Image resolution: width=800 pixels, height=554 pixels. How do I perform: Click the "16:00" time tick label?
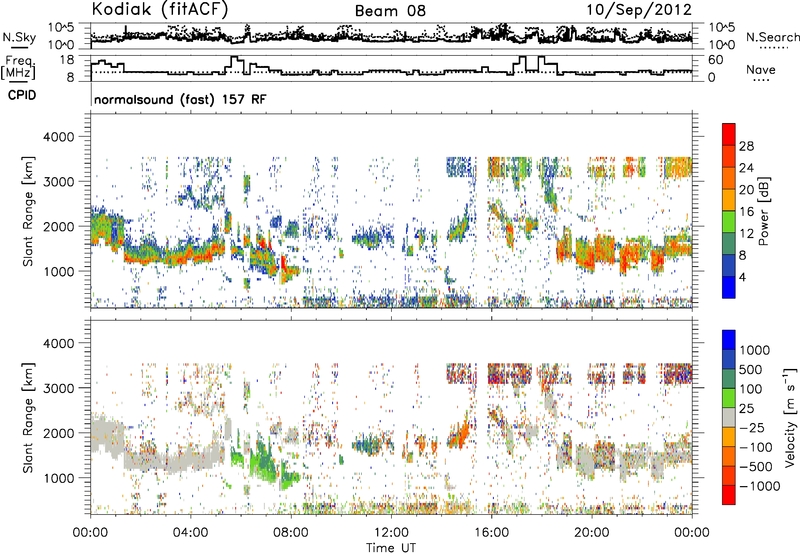click(491, 533)
